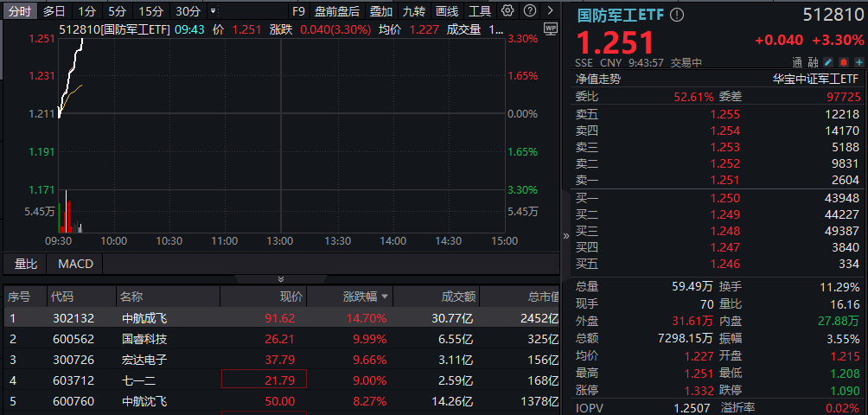Image resolution: width=868 pixels, height=415 pixels.
Task: Click the 21.79 price cell
Action: point(264,380)
